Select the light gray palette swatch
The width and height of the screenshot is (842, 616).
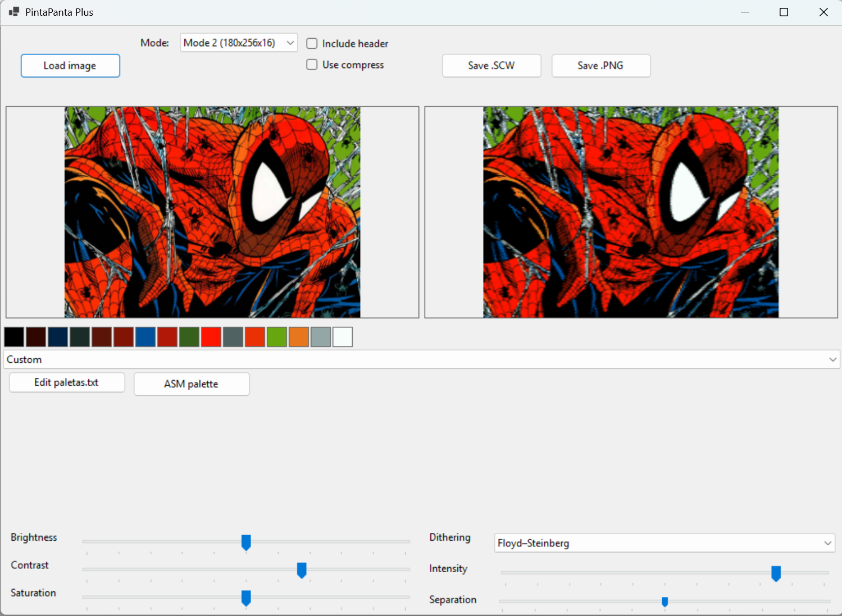point(321,337)
